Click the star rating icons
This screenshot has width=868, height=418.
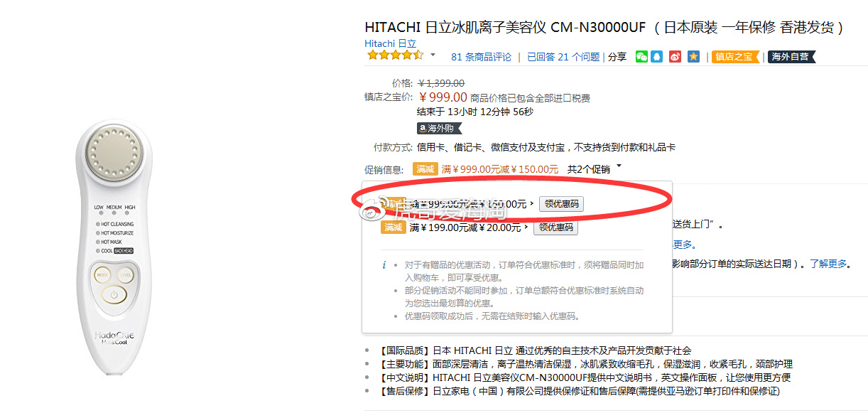395,55
